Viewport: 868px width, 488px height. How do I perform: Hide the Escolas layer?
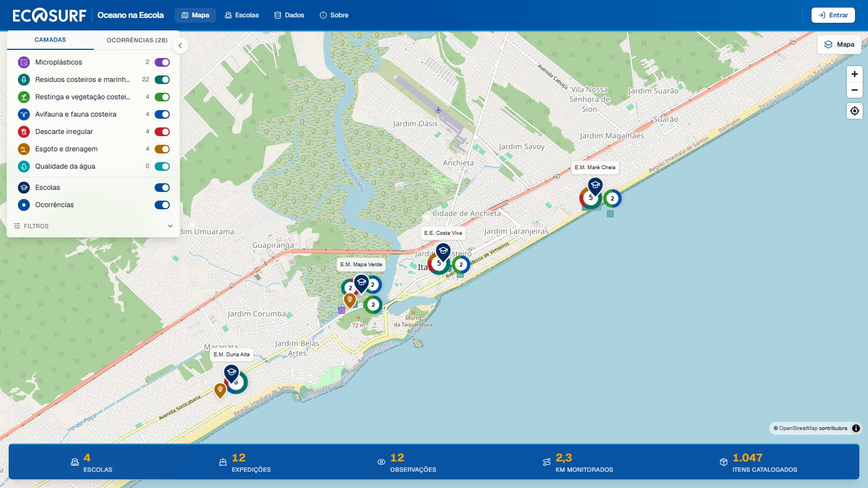[x=162, y=188]
